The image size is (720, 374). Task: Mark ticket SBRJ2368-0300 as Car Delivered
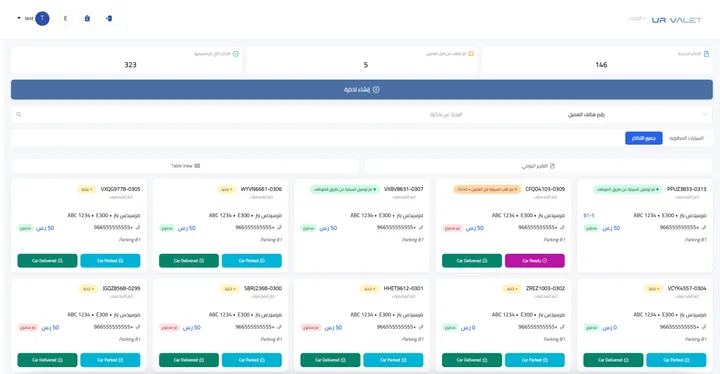click(x=189, y=360)
